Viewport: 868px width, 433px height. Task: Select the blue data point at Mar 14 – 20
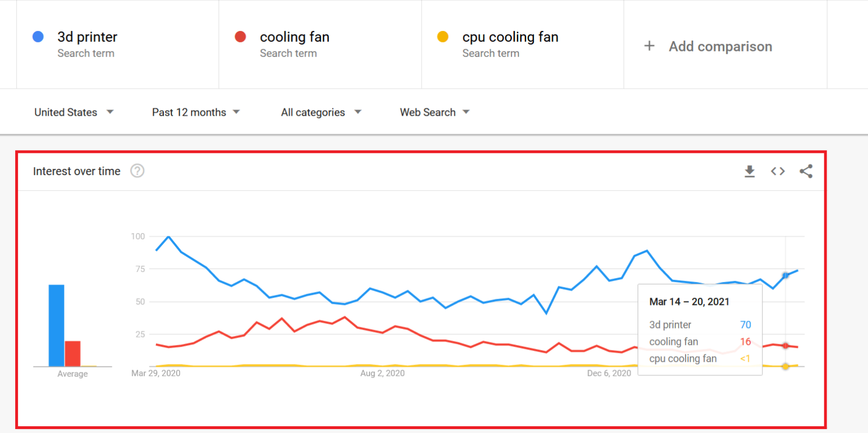click(x=785, y=275)
